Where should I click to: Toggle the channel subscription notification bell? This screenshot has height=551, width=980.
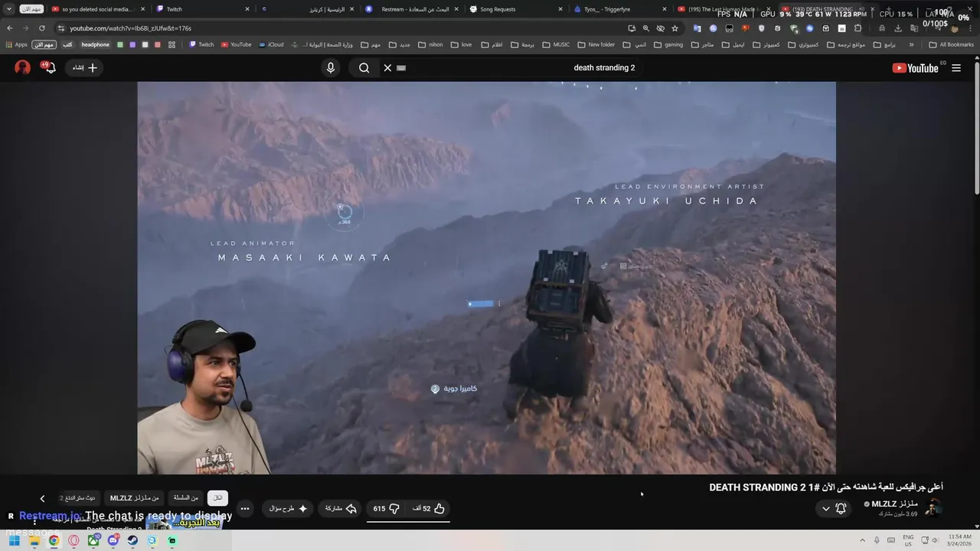click(x=841, y=508)
